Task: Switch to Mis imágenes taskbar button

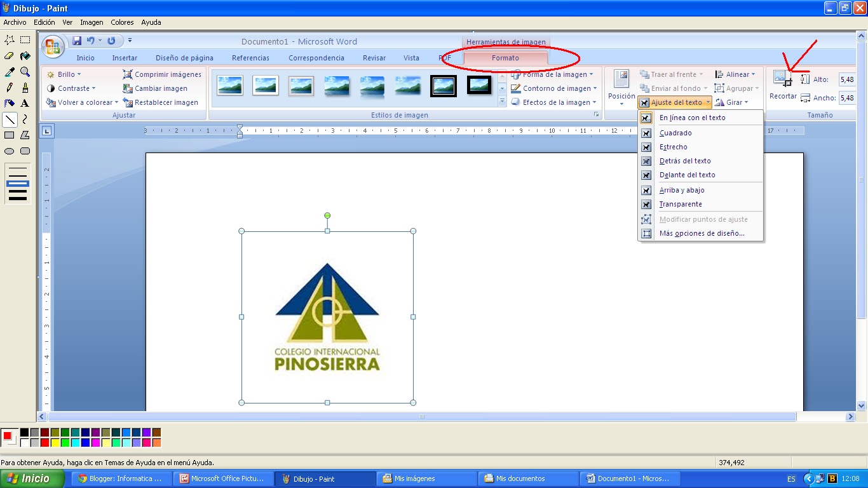Action: tap(426, 478)
